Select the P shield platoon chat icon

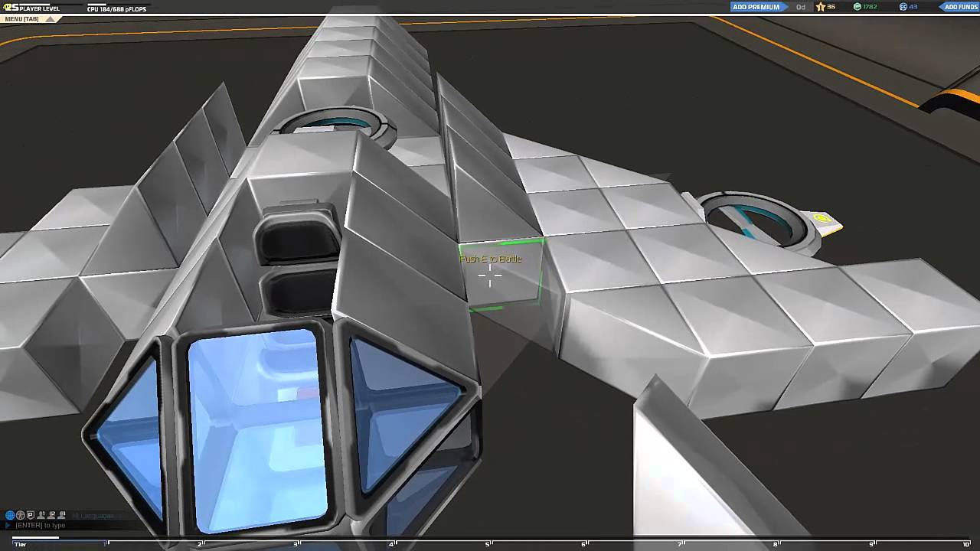coord(30,515)
